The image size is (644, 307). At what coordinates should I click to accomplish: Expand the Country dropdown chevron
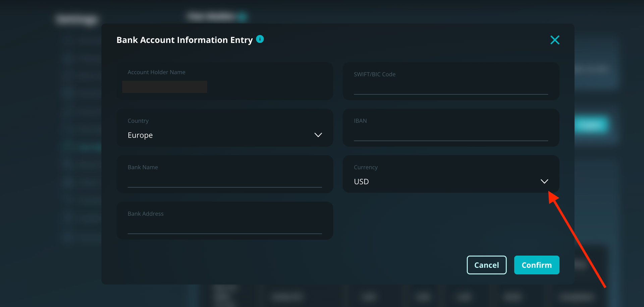pos(318,135)
